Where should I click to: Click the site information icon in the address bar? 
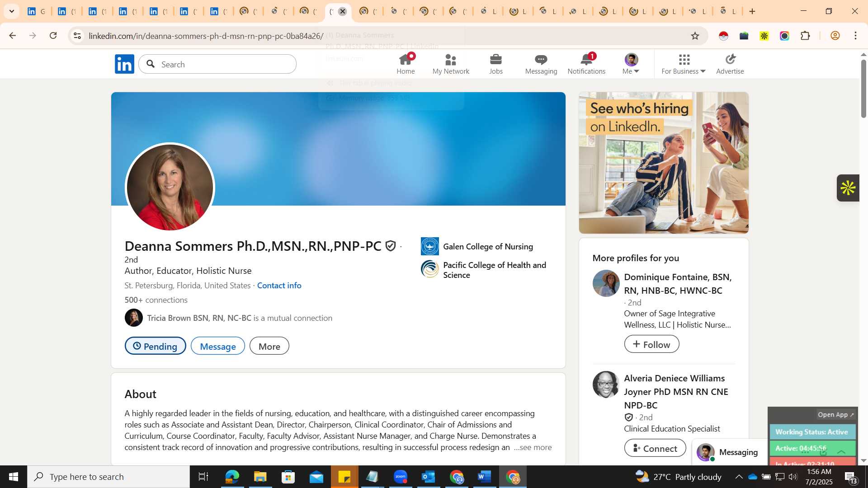point(77,36)
